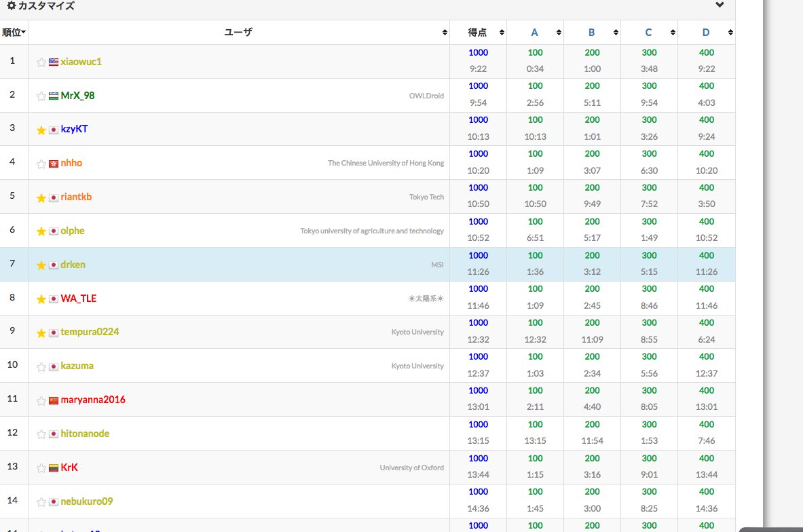Click the Lithuanian flag next to KrK
This screenshot has width=803, height=532.
click(52, 468)
